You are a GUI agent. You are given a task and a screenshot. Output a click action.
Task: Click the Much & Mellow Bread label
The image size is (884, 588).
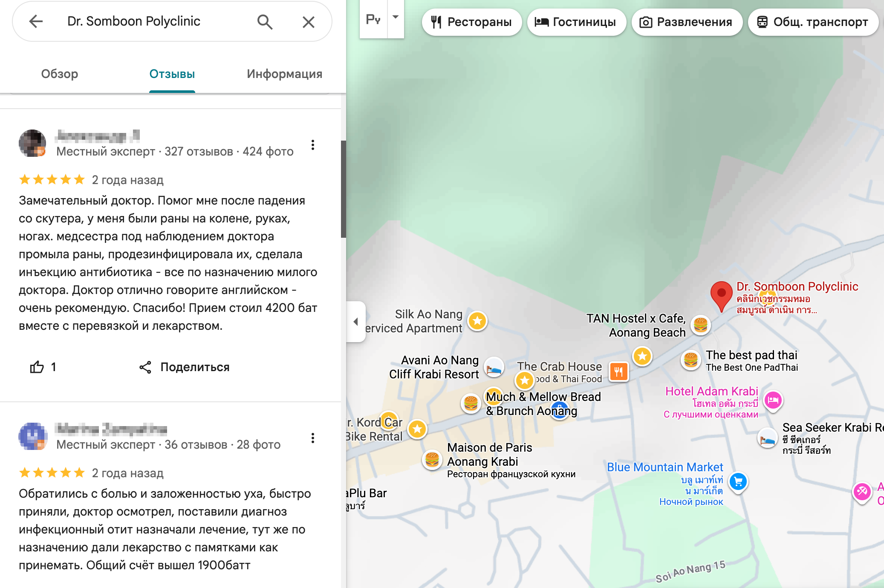[x=543, y=404]
